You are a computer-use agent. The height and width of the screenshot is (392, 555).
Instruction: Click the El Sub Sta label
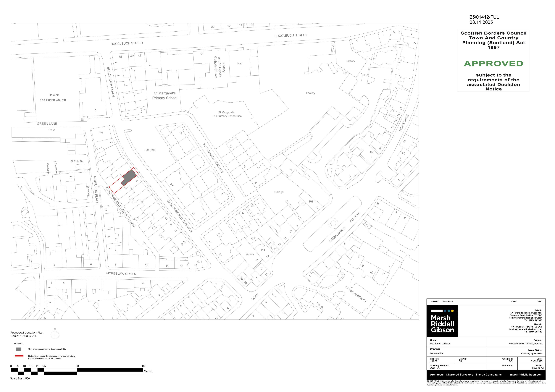(77, 161)
